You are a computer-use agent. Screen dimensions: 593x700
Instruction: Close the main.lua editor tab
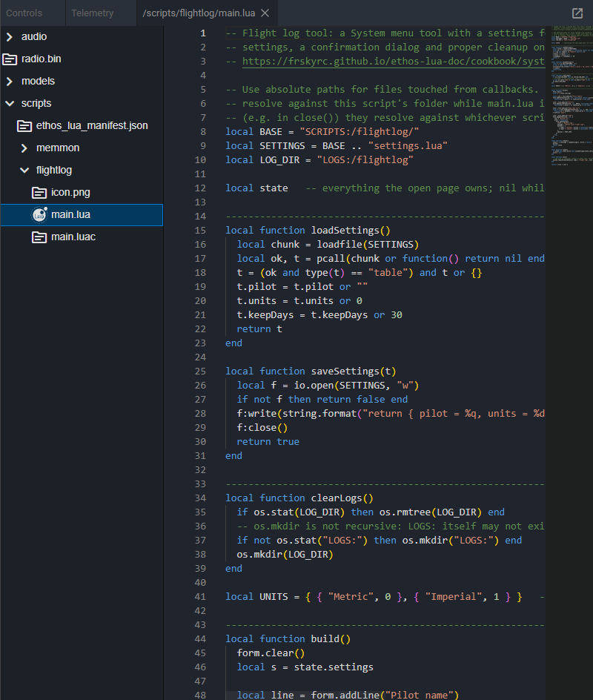coord(265,13)
